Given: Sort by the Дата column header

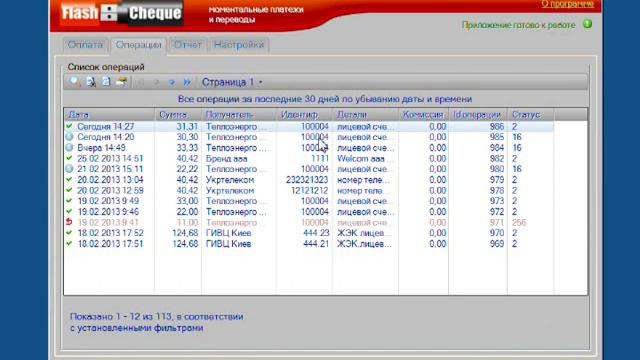Looking at the screenshot, I should pyautogui.click(x=109, y=115).
